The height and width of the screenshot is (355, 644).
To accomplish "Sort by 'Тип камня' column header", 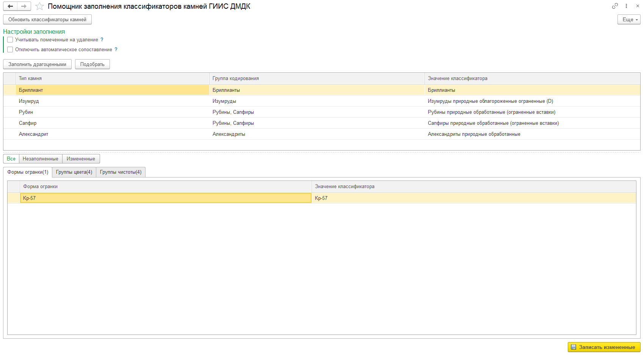I will pos(112,78).
